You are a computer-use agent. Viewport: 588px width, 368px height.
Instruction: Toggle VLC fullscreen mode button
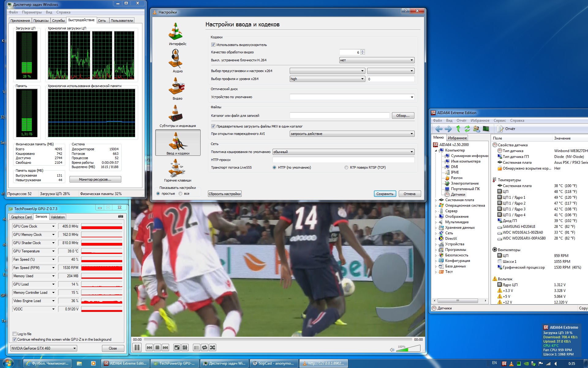click(x=177, y=347)
